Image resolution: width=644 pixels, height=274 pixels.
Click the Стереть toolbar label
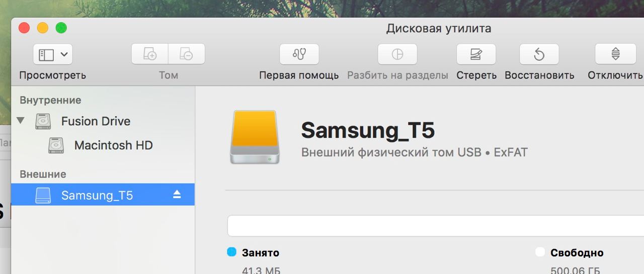pyautogui.click(x=476, y=75)
